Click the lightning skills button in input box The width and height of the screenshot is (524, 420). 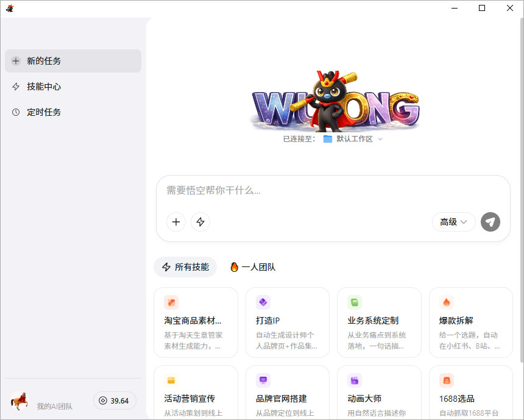(x=200, y=222)
